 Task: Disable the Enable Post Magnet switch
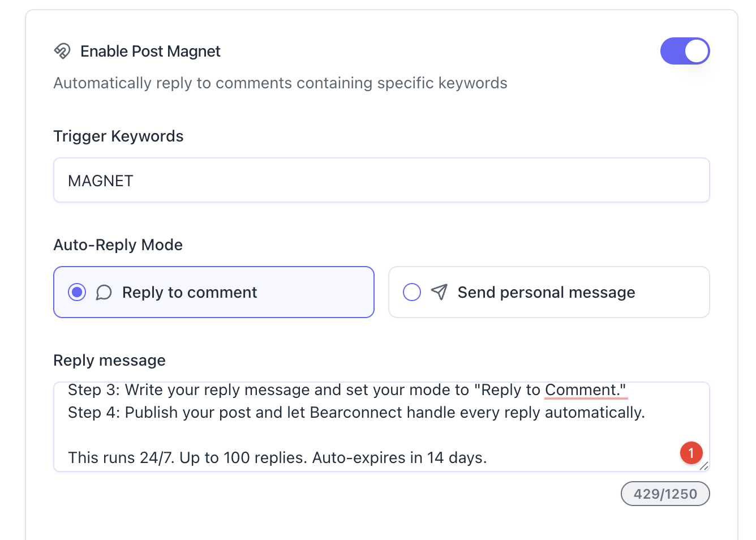click(x=685, y=51)
